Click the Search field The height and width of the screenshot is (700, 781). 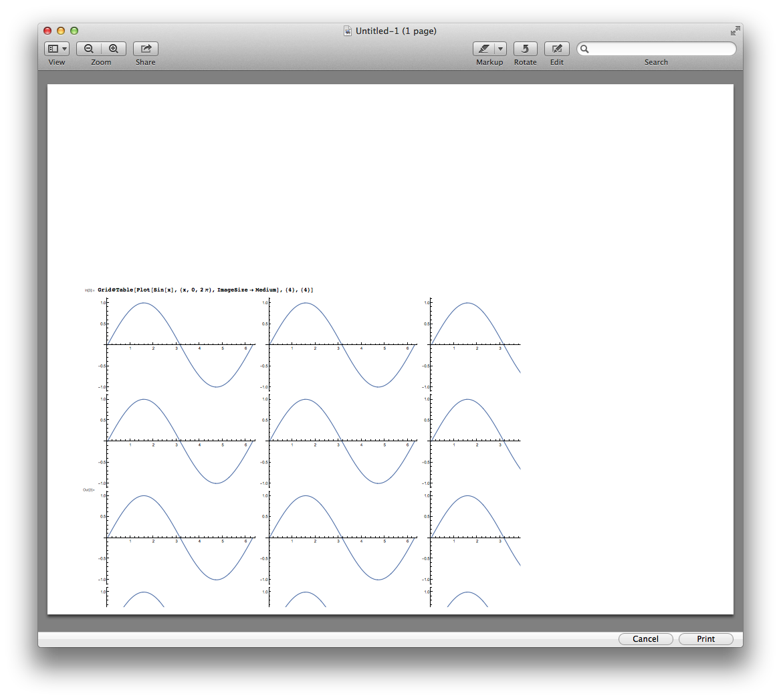tap(656, 49)
